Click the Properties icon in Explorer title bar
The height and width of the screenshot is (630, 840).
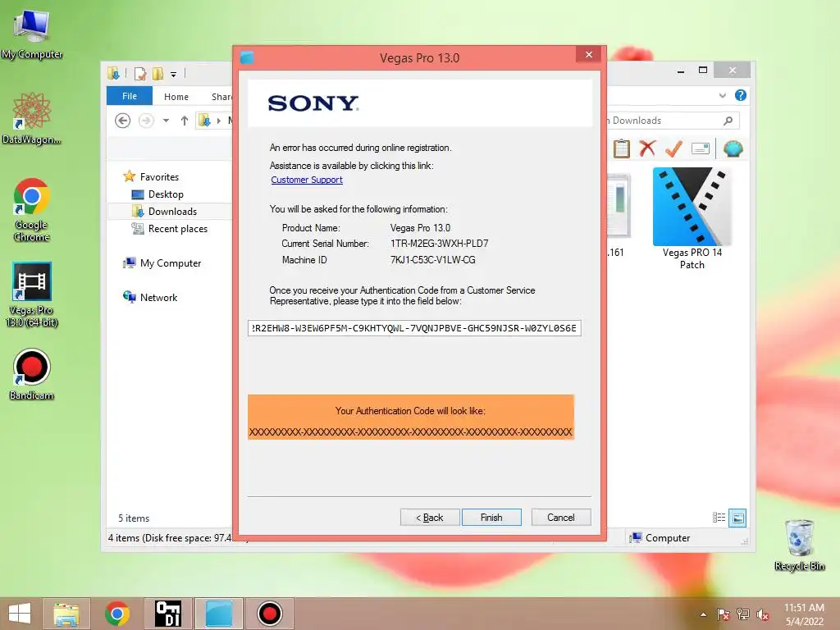pos(139,74)
